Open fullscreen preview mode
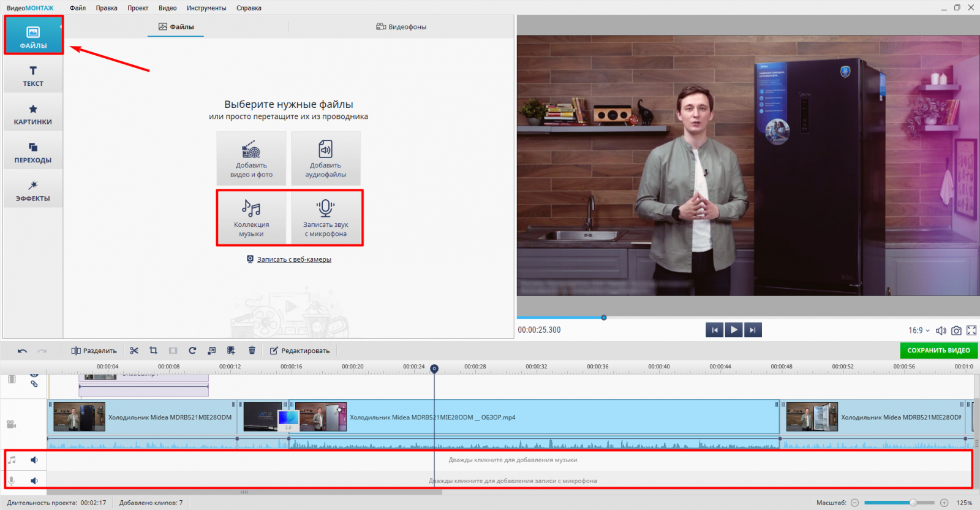This screenshot has height=510, width=980. 971,330
